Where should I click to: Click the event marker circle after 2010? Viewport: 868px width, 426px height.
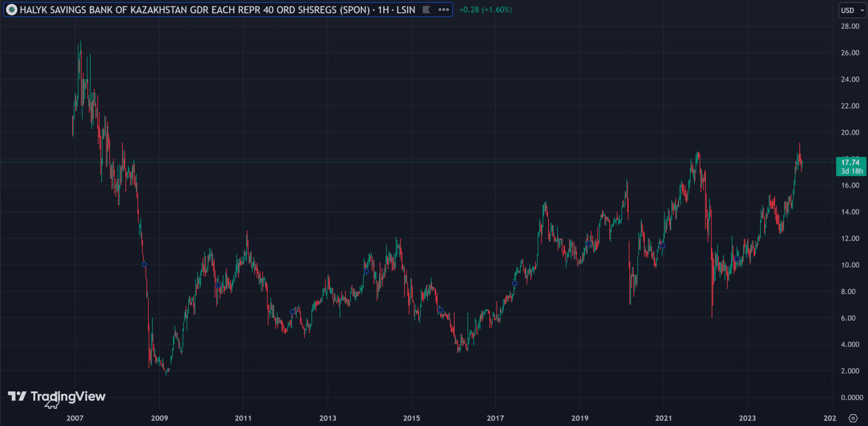pyautogui.click(x=218, y=285)
